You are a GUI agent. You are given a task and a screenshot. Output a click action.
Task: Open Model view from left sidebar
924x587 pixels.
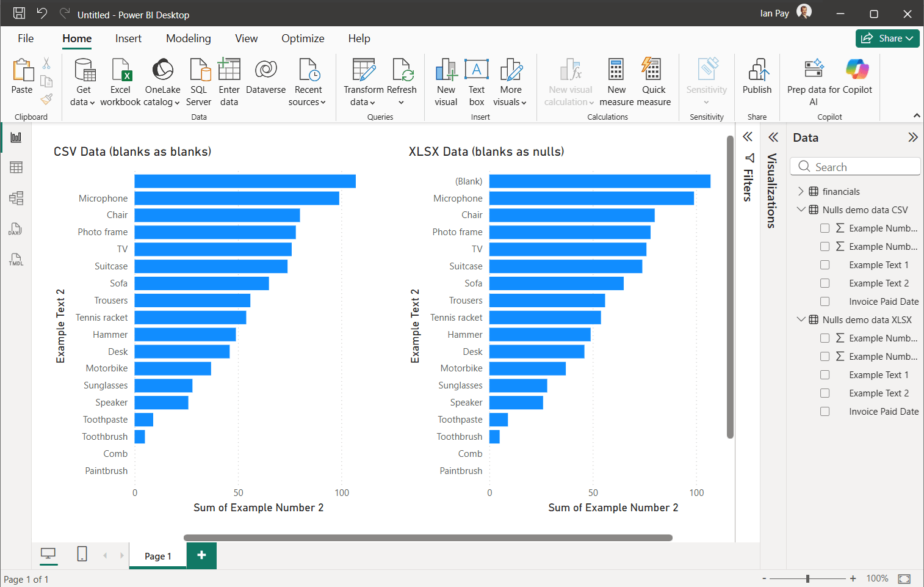[16, 198]
